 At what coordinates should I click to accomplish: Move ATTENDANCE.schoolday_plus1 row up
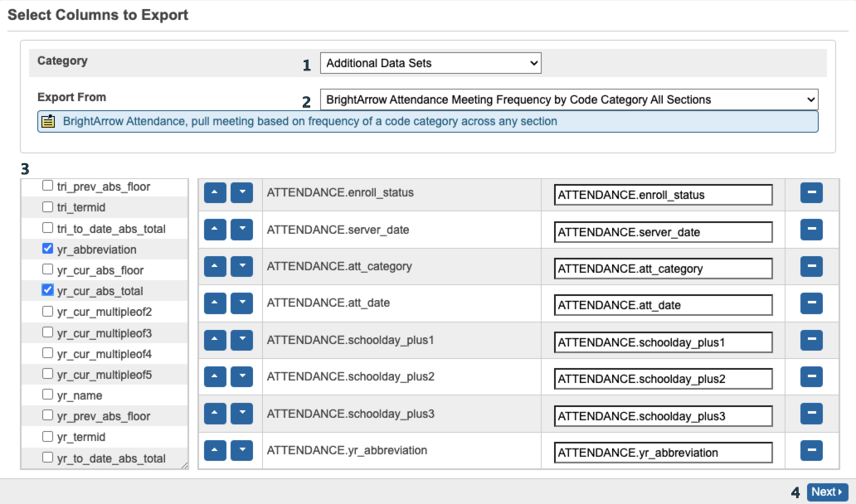215,340
